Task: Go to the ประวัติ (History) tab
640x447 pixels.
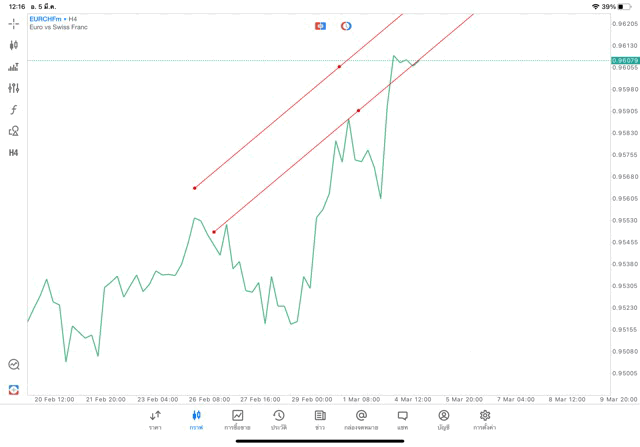Action: (x=278, y=419)
